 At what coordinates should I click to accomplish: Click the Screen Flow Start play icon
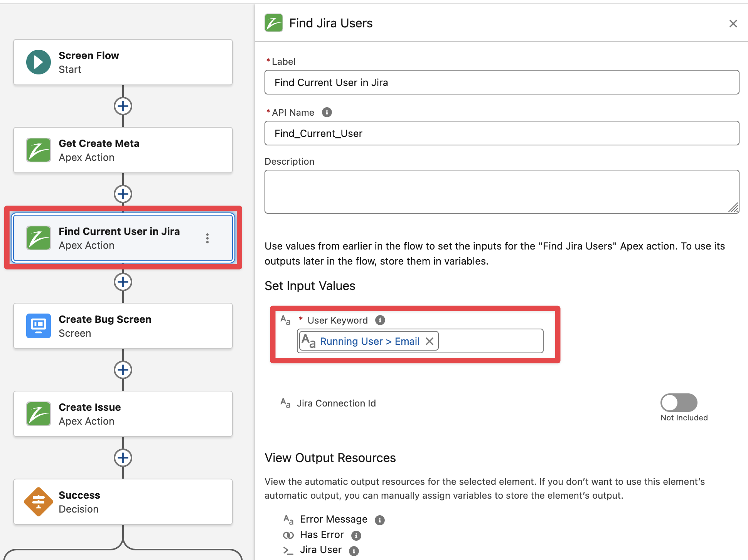38,62
